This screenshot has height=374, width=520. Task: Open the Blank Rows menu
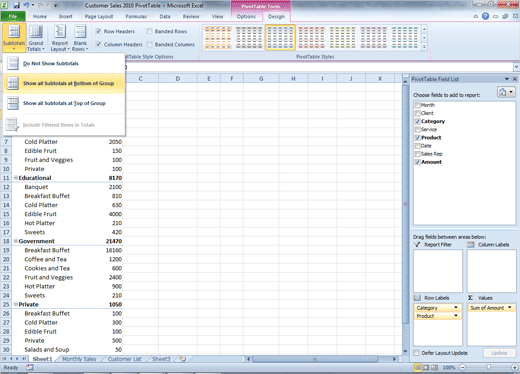(x=80, y=38)
